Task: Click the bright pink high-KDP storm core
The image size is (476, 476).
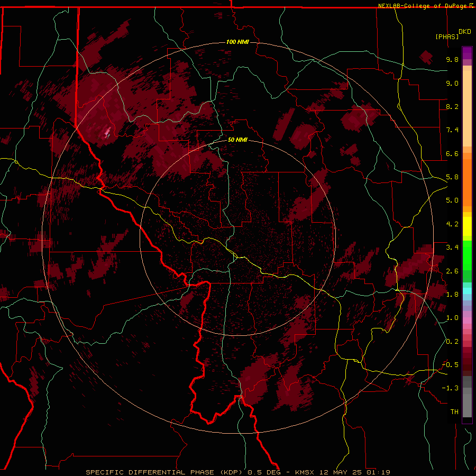Action: click(107, 133)
